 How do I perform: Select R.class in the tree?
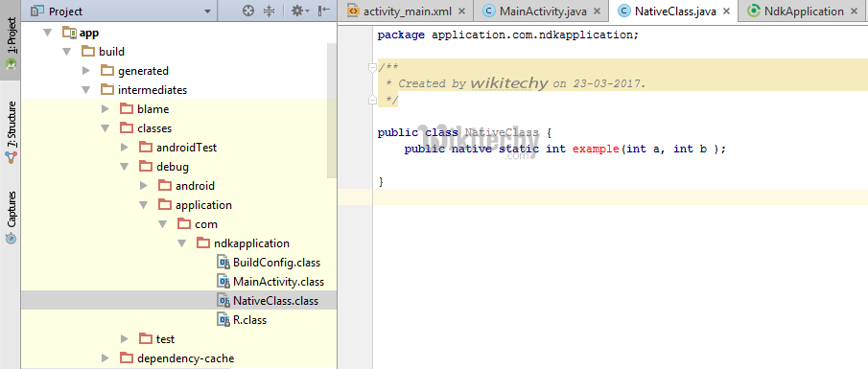coord(250,320)
